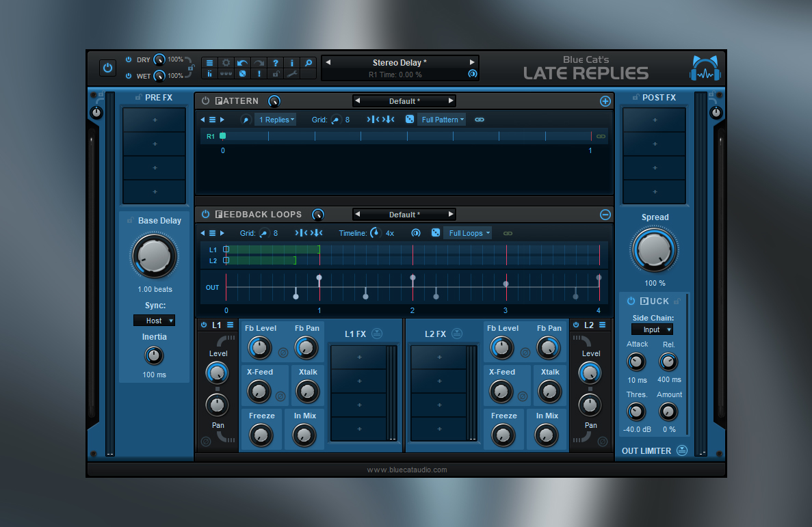Toggle the Pattern section power button
This screenshot has width=812, height=527.
click(206, 101)
